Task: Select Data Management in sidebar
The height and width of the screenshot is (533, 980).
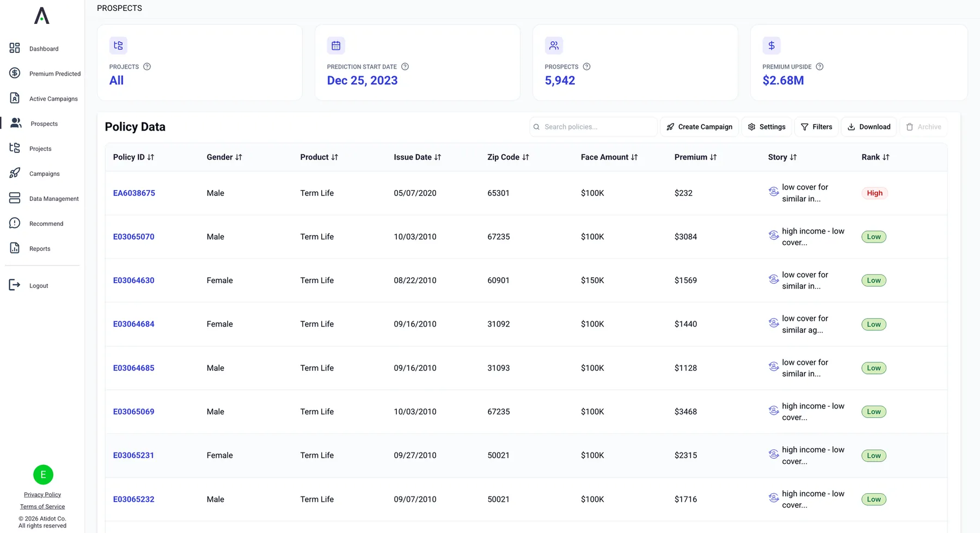Action: tap(42, 199)
